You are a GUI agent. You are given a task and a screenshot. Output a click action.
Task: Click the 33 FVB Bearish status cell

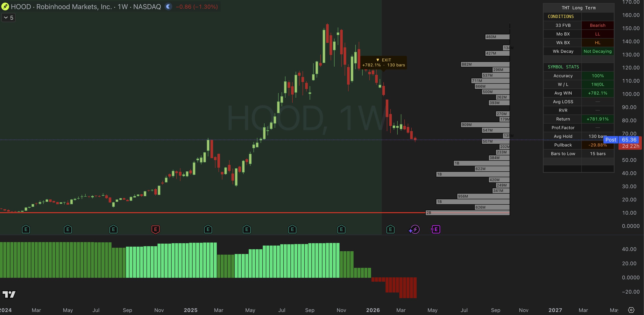click(x=597, y=25)
